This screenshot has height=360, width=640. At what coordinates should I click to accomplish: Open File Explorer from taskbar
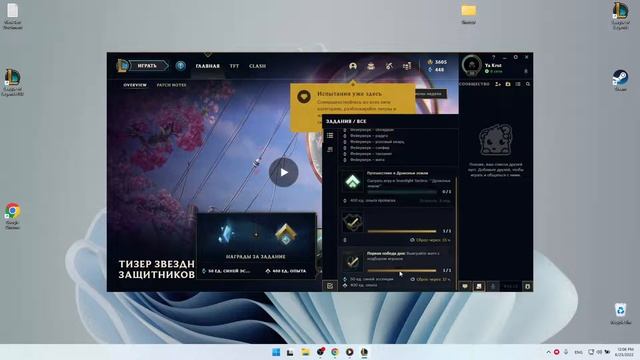pyautogui.click(x=305, y=352)
